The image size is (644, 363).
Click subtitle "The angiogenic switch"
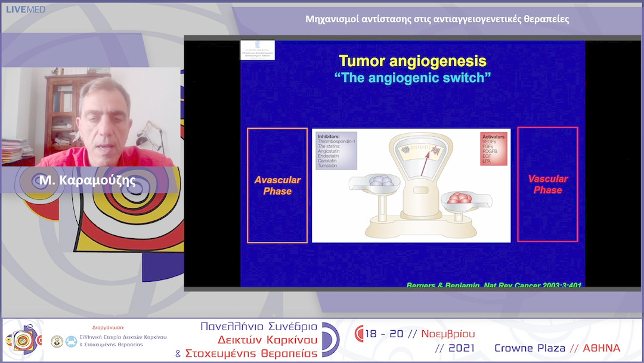413,78
